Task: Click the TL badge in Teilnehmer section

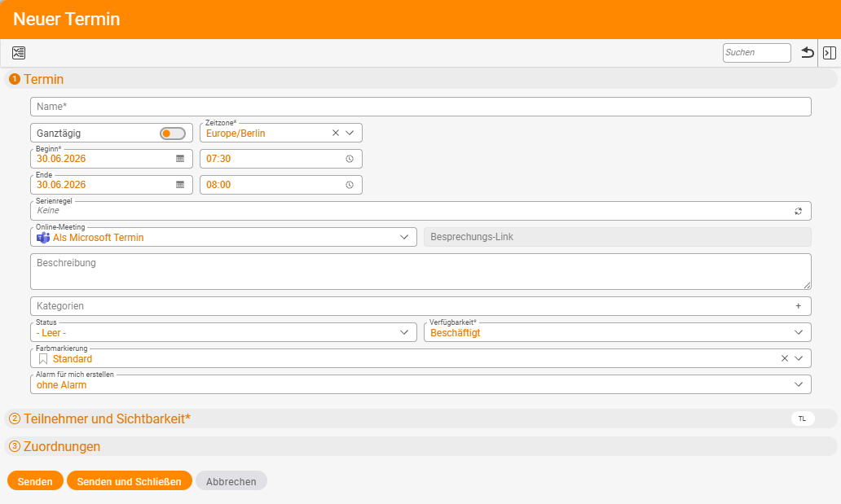Action: [803, 419]
